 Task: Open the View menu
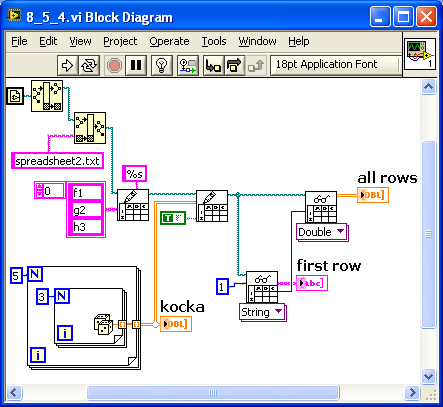(x=80, y=41)
